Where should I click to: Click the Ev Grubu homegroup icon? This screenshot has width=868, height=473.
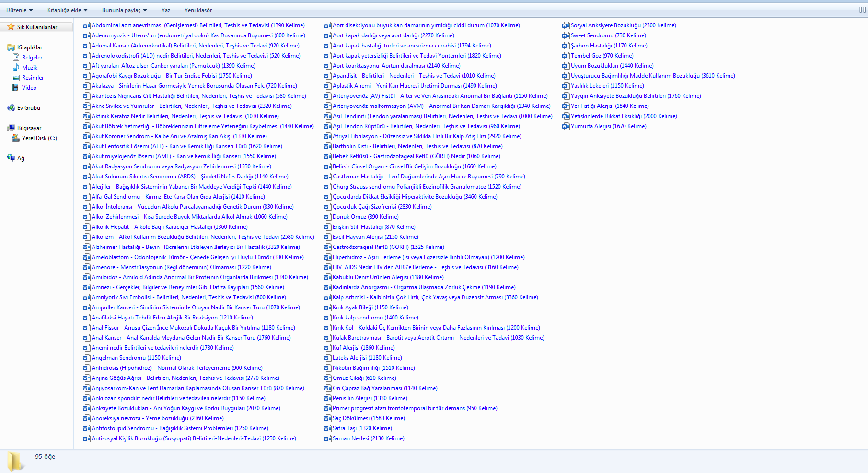[x=11, y=107]
